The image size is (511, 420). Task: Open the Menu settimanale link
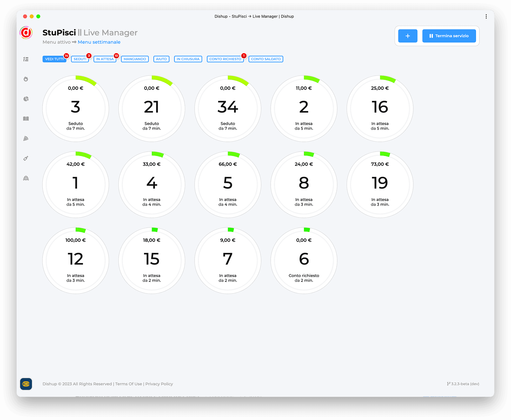(99, 42)
